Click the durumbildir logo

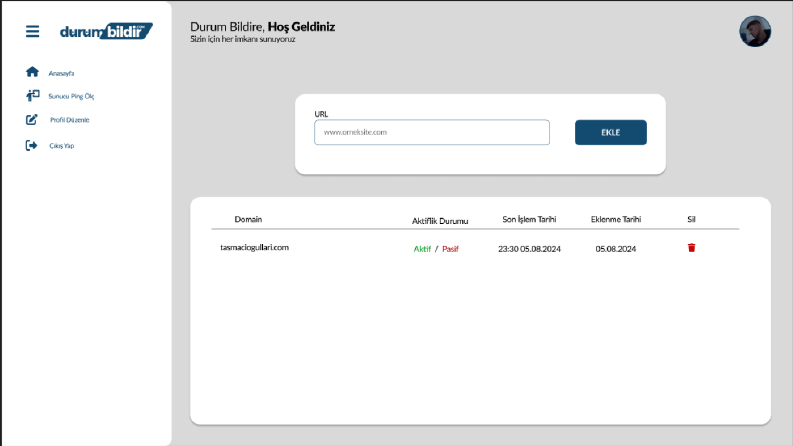pyautogui.click(x=106, y=31)
